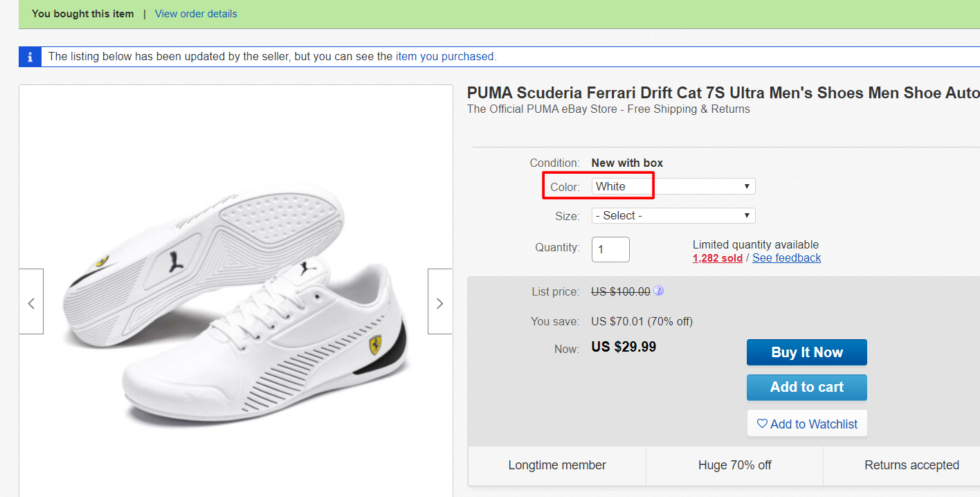
Task: Select the Longtime member tab
Action: click(x=557, y=465)
